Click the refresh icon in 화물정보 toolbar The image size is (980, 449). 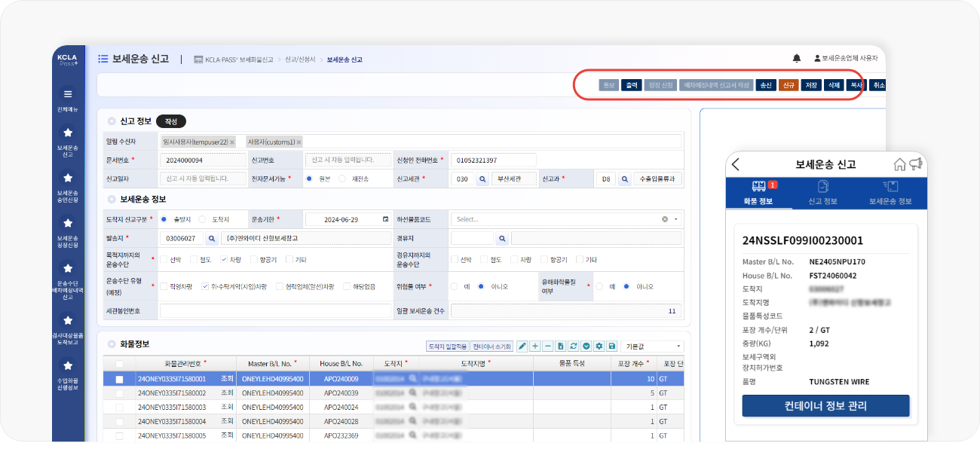pyautogui.click(x=574, y=346)
